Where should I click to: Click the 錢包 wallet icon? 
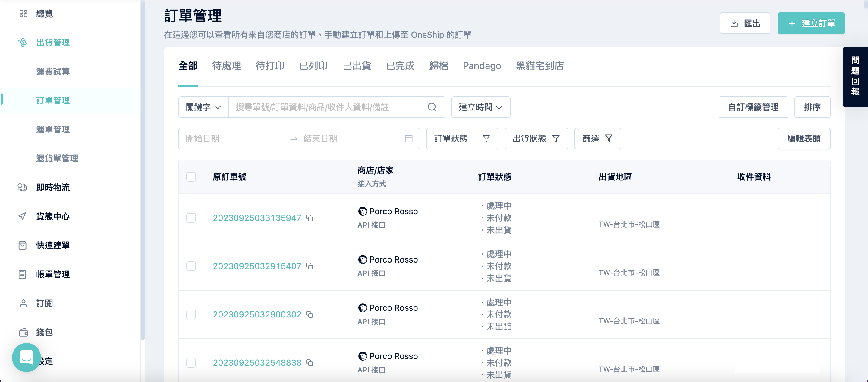pyautogui.click(x=23, y=333)
